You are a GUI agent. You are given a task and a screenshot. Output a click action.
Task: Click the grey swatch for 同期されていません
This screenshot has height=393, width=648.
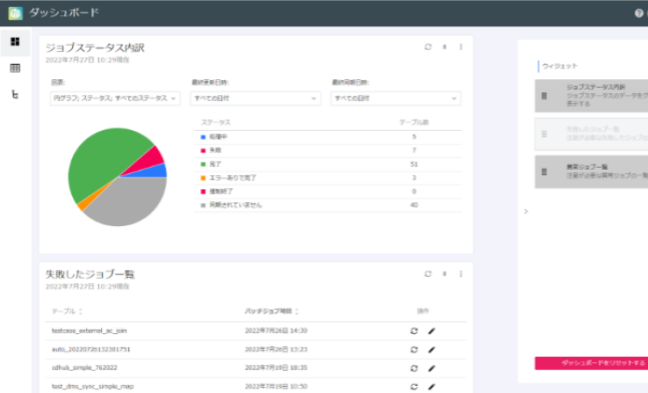203,205
